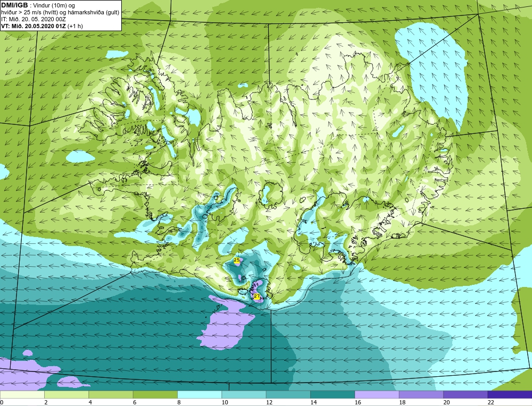Click the 2–4 m/s light green legend swatch
This screenshot has width=532, height=406.
pyautogui.click(x=66, y=394)
